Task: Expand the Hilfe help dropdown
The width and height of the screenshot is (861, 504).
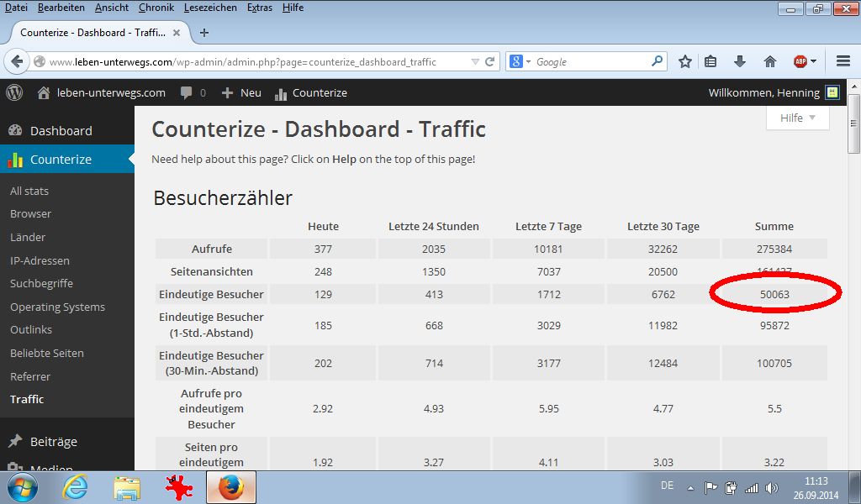Action: (x=797, y=118)
